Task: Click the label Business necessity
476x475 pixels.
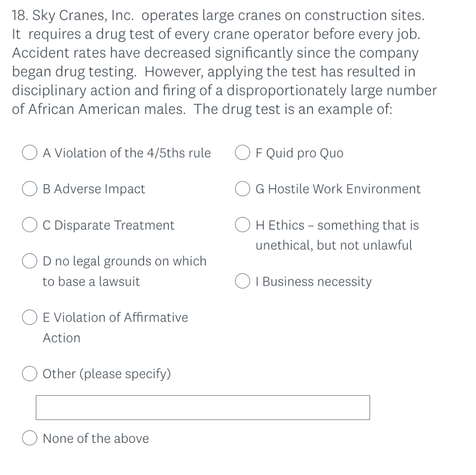Action: pyautogui.click(x=313, y=281)
